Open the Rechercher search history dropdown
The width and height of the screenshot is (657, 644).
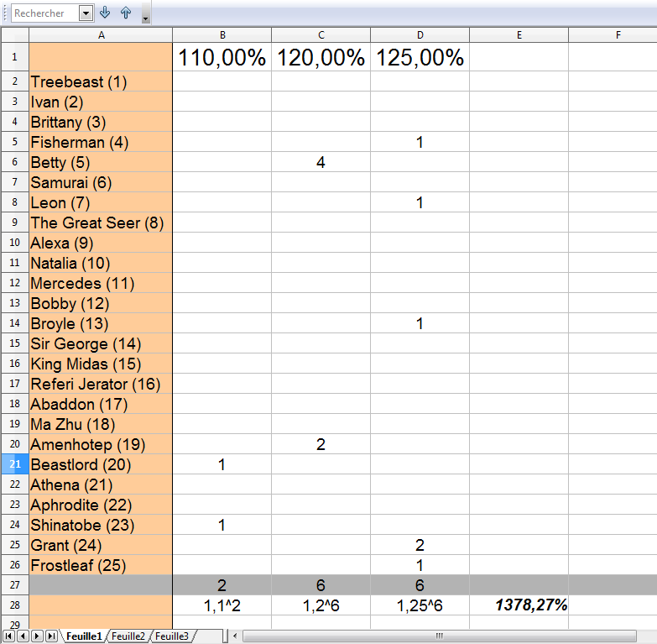pyautogui.click(x=86, y=13)
